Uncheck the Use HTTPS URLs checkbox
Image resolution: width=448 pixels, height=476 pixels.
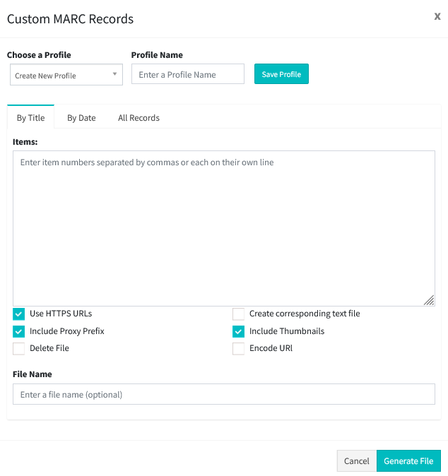(18, 314)
